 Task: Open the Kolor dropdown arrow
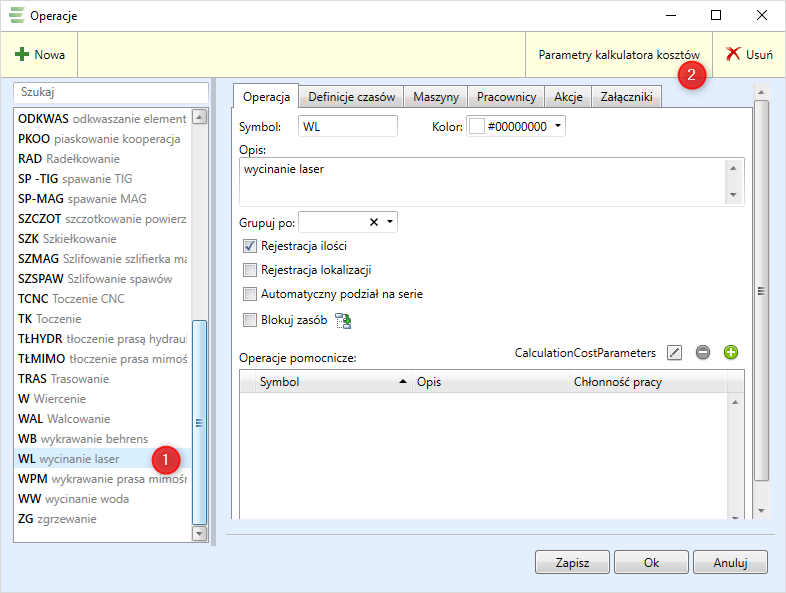(558, 126)
